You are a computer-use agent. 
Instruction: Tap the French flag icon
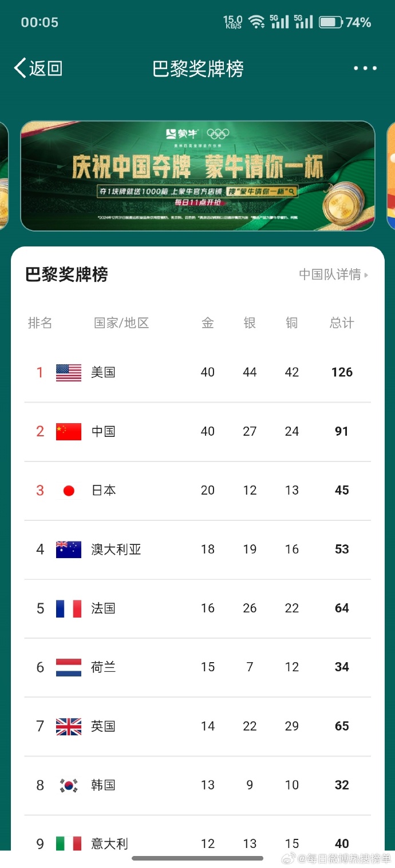68,608
